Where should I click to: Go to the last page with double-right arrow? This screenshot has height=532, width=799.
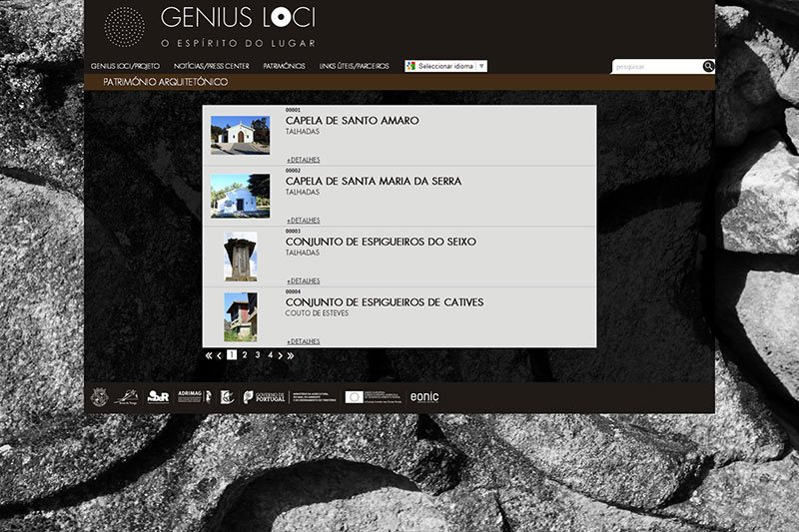tap(290, 355)
